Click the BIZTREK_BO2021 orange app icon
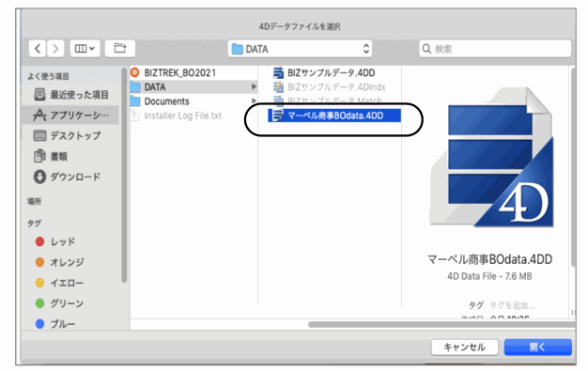Image resolution: width=588 pixels, height=371 pixels. tap(135, 72)
